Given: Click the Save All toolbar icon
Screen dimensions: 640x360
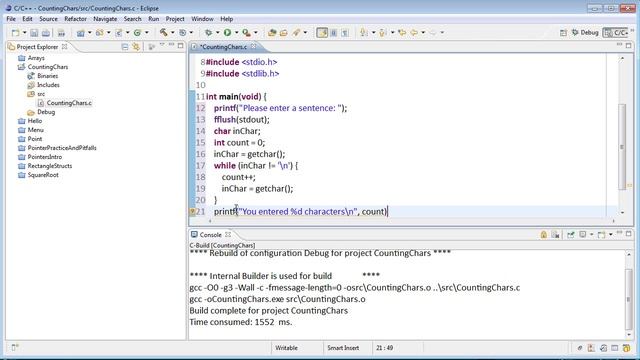Looking at the screenshot, I should (46, 33).
